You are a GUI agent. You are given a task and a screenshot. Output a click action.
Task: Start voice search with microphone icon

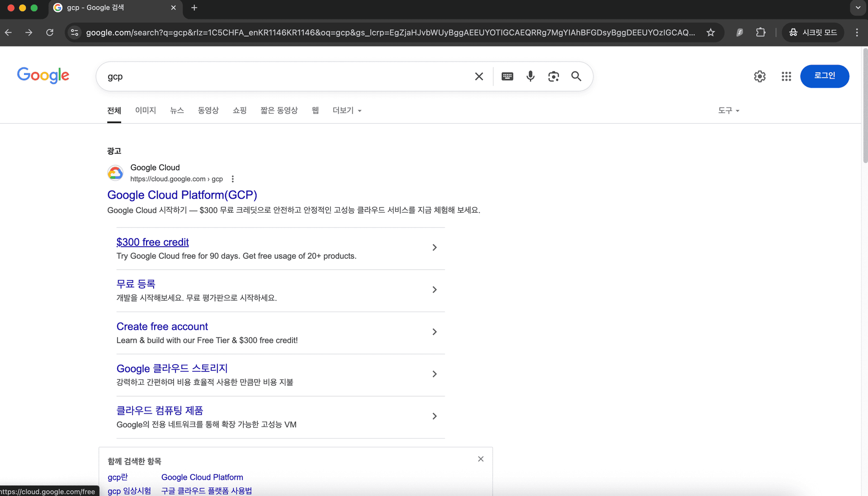pyautogui.click(x=530, y=76)
